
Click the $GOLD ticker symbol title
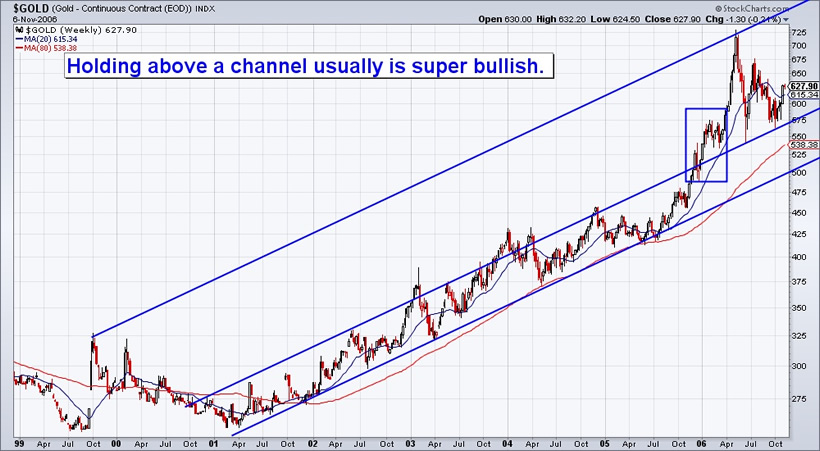point(31,9)
